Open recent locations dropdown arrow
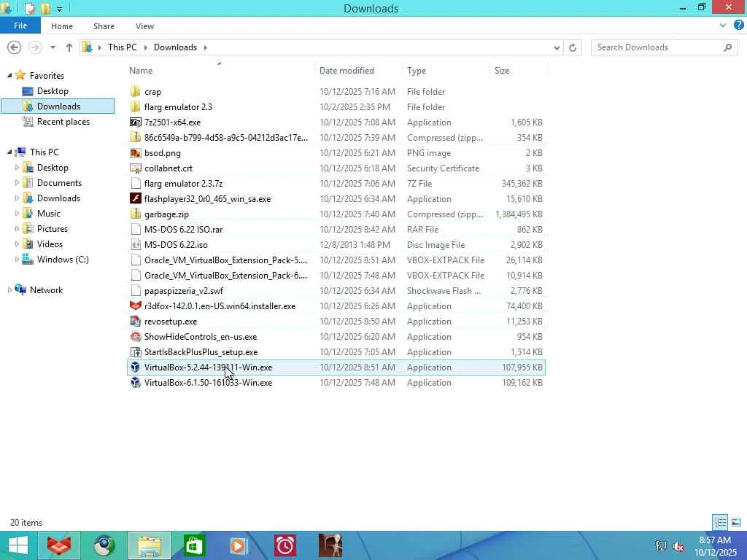Image resolution: width=747 pixels, height=560 pixels. pos(53,47)
